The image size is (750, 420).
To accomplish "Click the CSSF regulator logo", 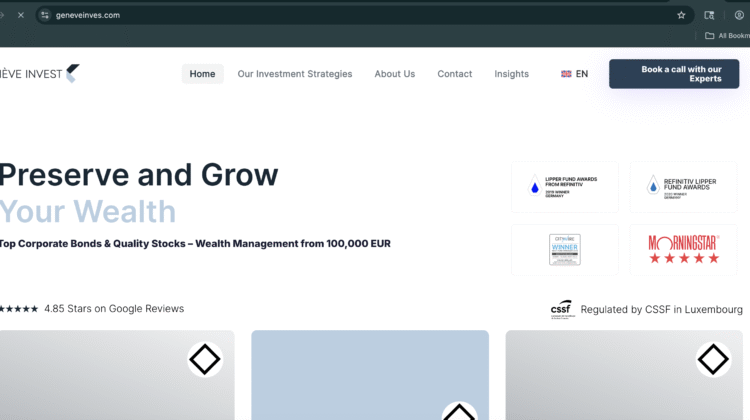I will (x=561, y=309).
